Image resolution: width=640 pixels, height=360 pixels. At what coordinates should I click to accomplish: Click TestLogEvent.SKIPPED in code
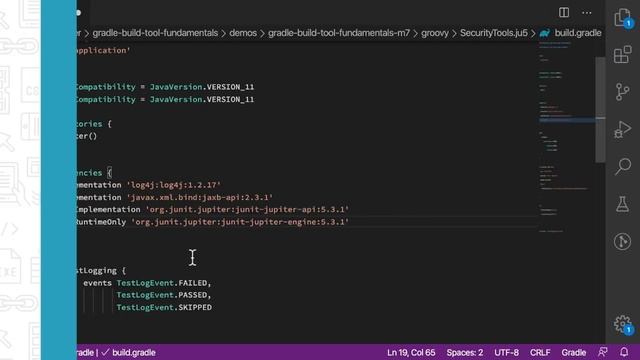tap(164, 307)
